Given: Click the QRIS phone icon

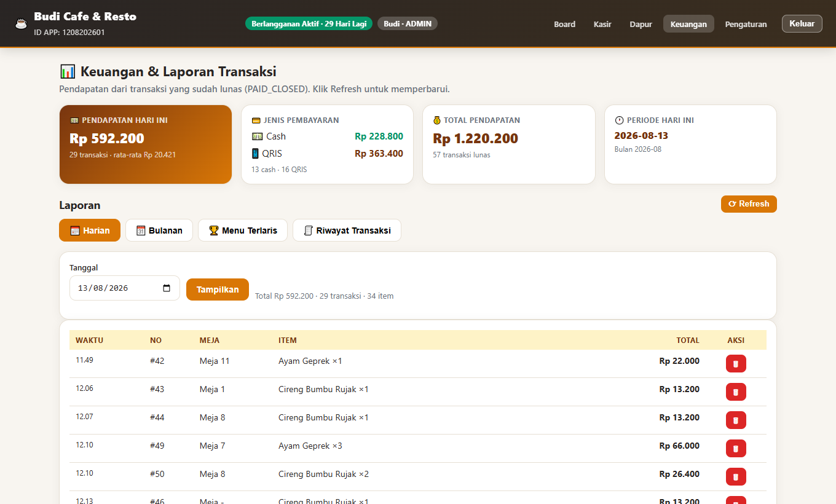Looking at the screenshot, I should point(256,154).
